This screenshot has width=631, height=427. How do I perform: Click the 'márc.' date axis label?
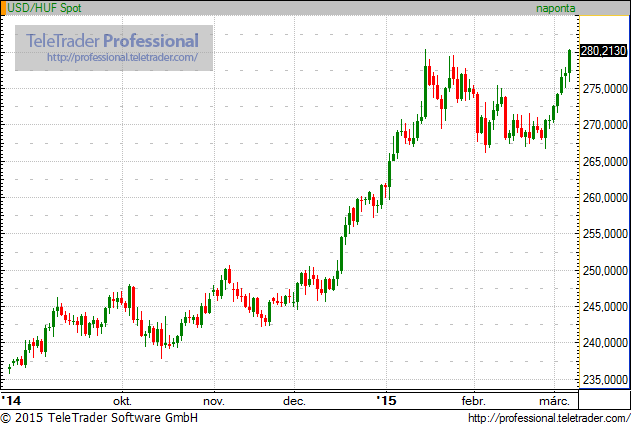555,401
